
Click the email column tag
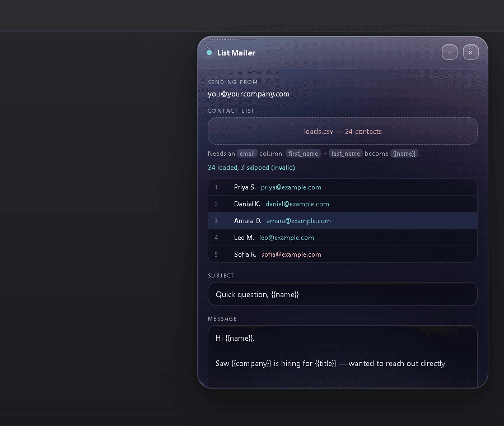tap(247, 154)
